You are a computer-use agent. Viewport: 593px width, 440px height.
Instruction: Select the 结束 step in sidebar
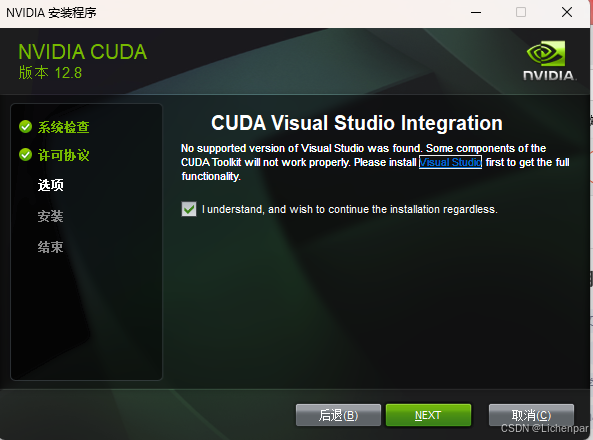pyautogui.click(x=51, y=247)
